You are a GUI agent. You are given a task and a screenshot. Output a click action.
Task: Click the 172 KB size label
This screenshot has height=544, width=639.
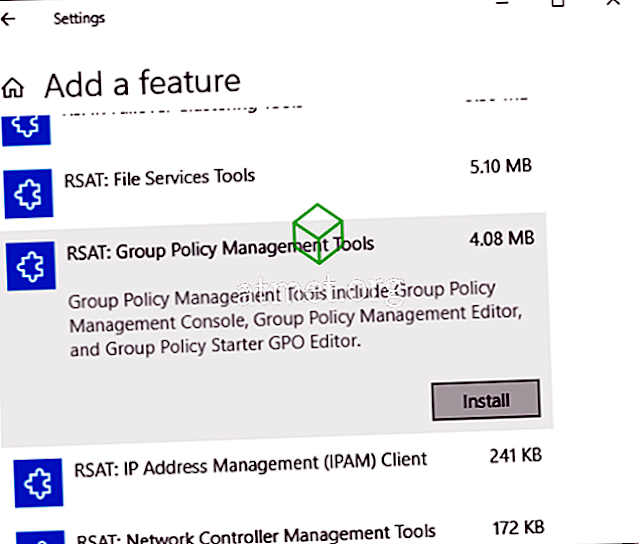tap(519, 528)
